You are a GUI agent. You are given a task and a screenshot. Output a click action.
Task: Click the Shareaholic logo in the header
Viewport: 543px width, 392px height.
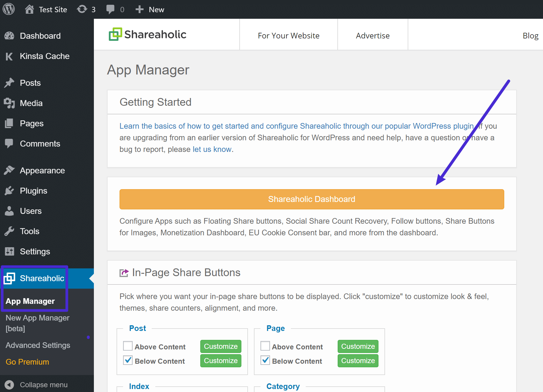(x=147, y=34)
